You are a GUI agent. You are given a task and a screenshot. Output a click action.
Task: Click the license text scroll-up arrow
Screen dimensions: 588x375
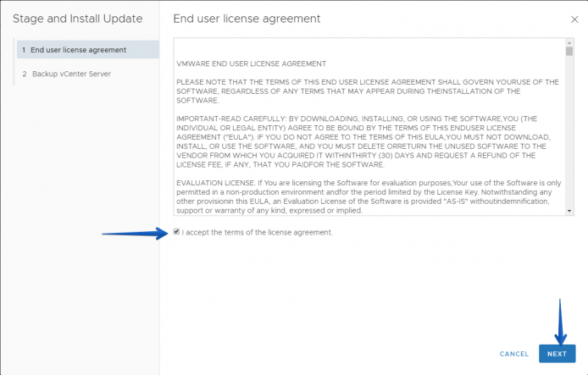click(569, 42)
